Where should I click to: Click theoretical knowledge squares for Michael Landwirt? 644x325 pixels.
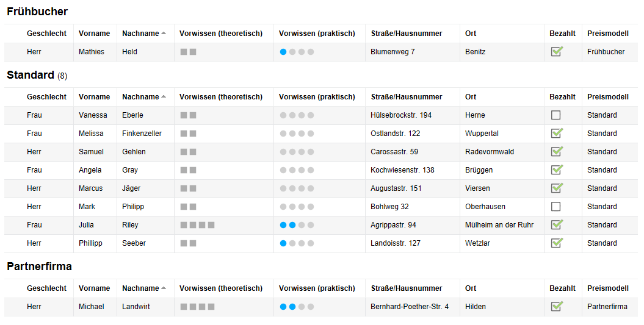tap(197, 307)
